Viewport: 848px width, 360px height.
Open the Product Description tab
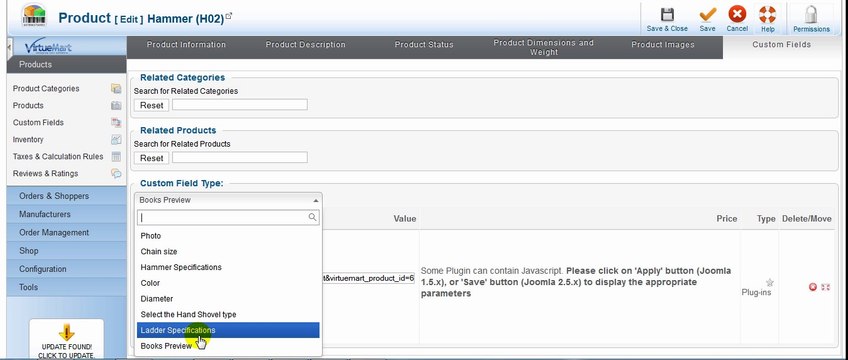pyautogui.click(x=305, y=45)
